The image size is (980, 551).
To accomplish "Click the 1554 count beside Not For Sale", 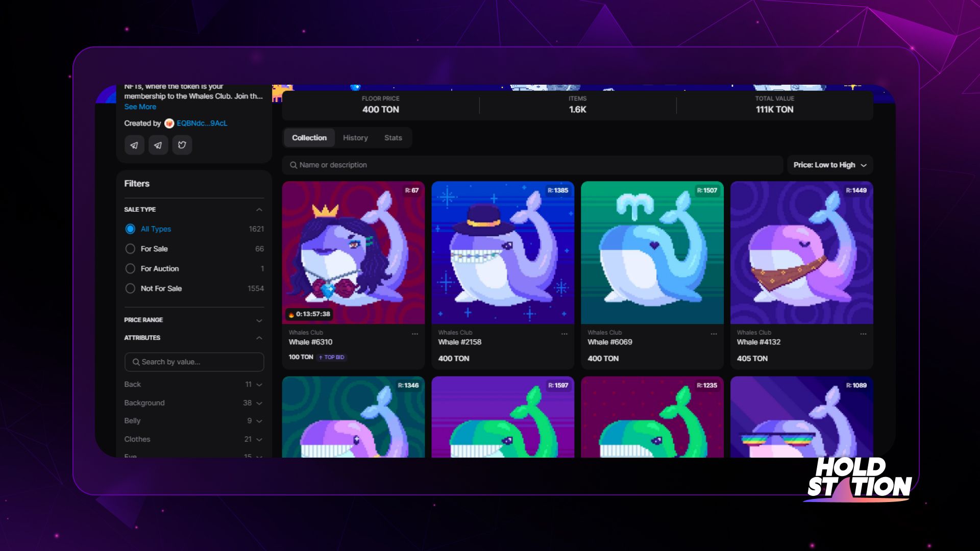I will tap(256, 289).
